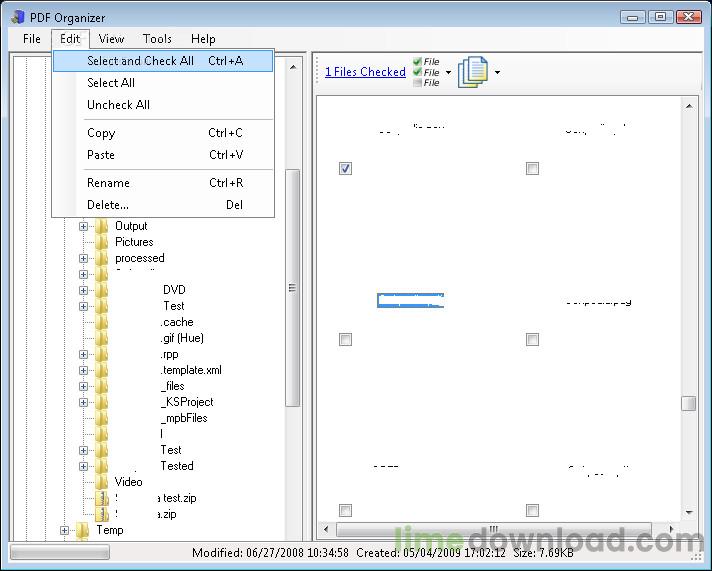Choose Uncheck All from Edit menu
This screenshot has height=571, width=712.
point(163,105)
